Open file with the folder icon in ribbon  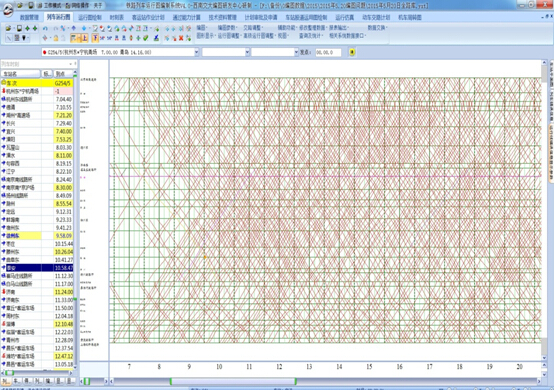(x=8, y=28)
